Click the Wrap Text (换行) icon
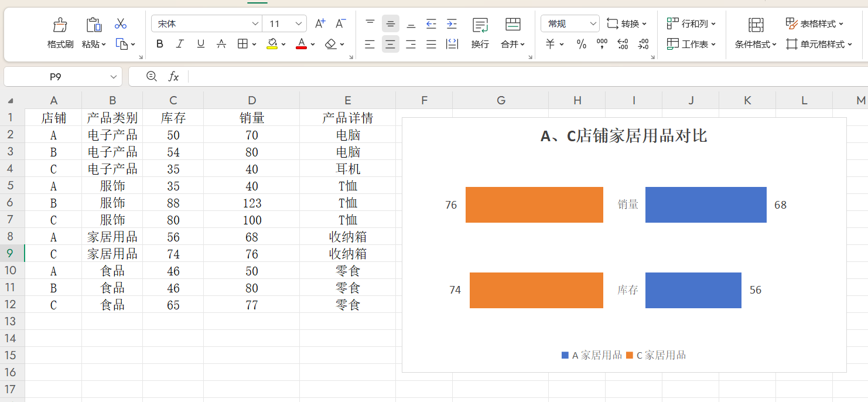The image size is (868, 402). coord(480,25)
